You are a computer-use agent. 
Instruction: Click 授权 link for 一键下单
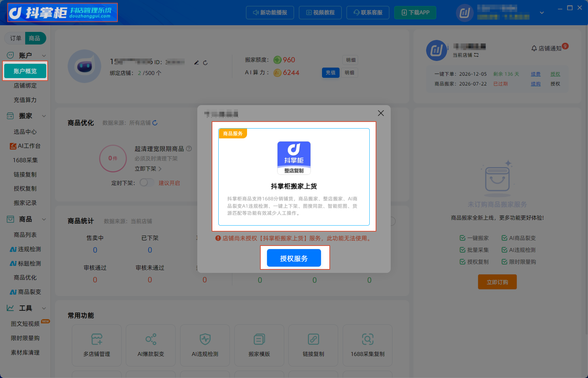point(555,74)
